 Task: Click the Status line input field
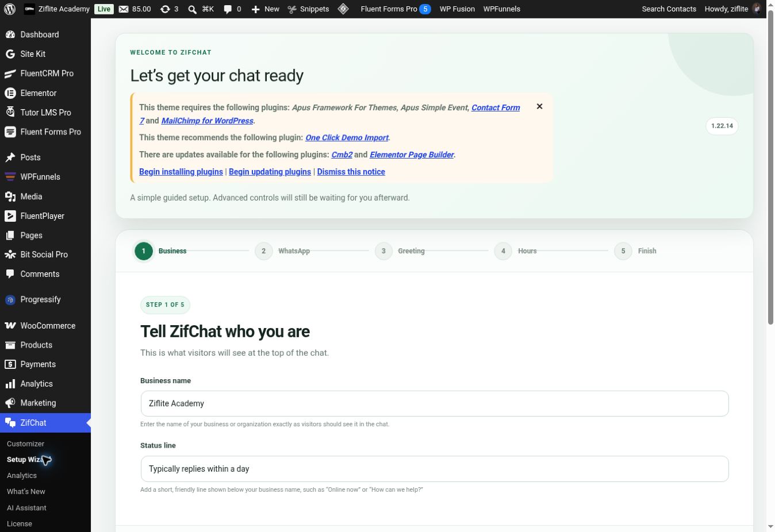pyautogui.click(x=435, y=469)
